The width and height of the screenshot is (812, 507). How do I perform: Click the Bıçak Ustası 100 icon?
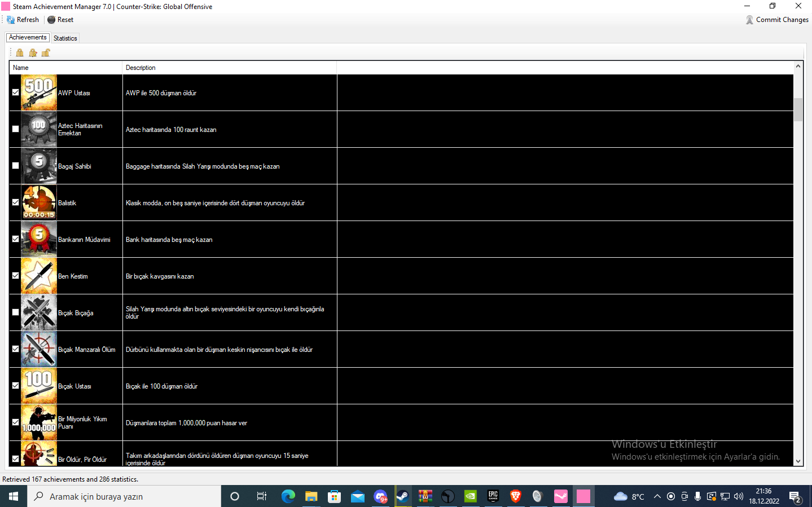[39, 386]
